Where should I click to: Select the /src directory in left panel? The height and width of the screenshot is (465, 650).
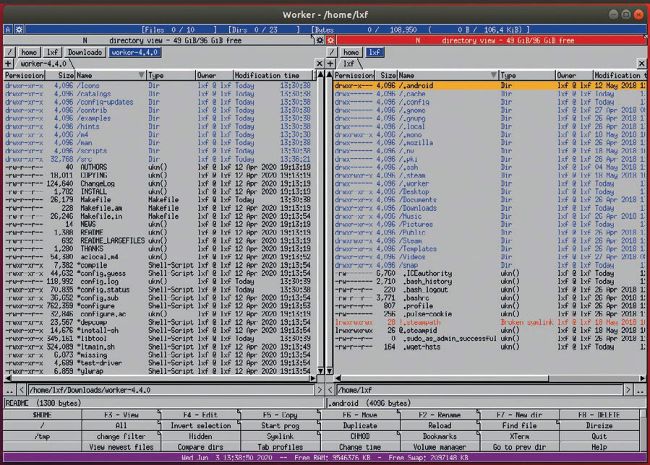coord(159,159)
